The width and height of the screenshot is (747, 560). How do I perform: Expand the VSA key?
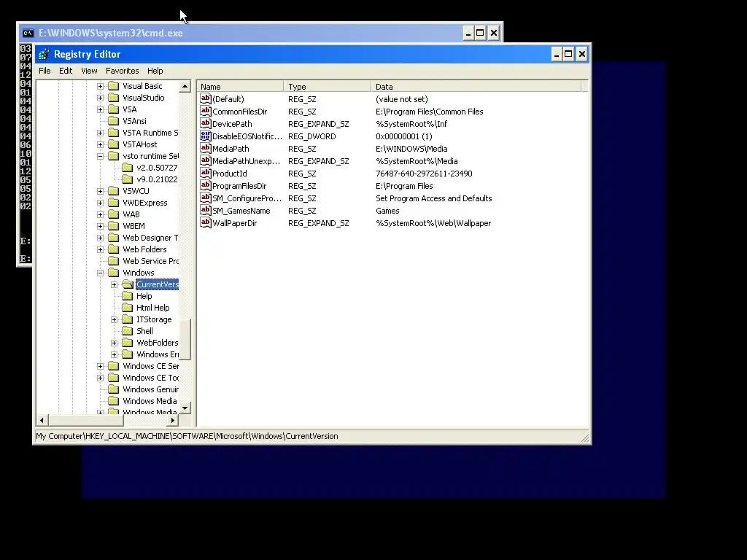[x=100, y=109]
